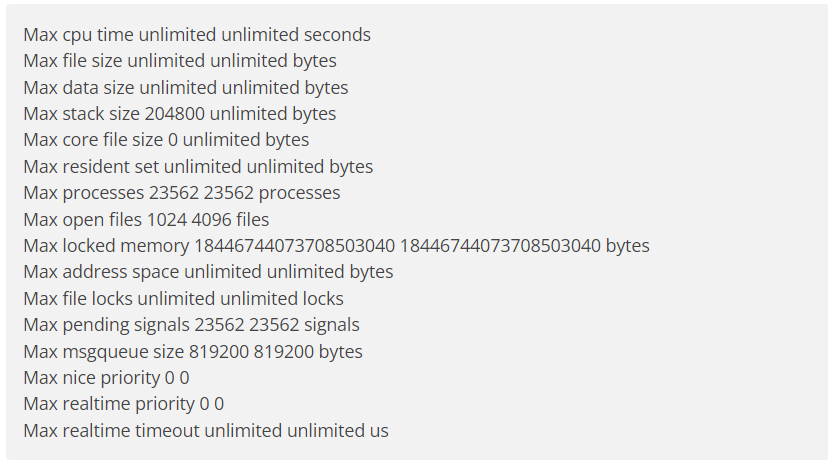Click the word signals in the pending signals line

pos(332,324)
